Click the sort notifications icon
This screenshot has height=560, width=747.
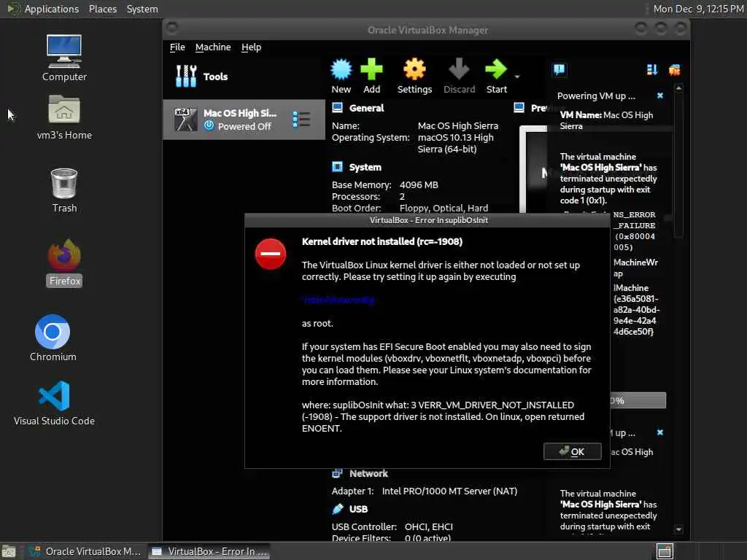coord(652,70)
